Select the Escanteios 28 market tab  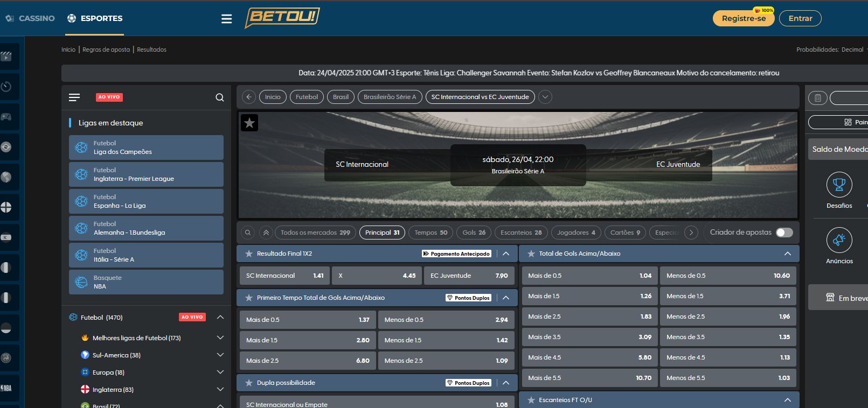click(521, 233)
